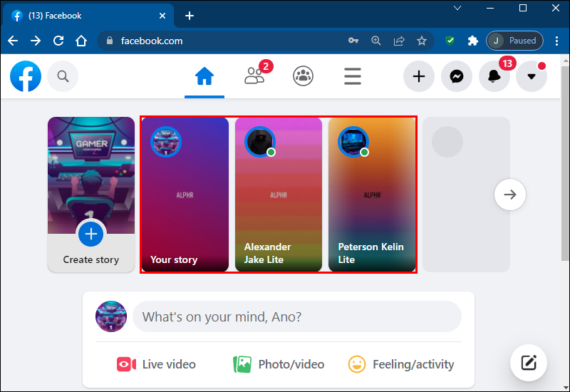Open Alexander Jake Lite story
The image size is (570, 392).
click(279, 195)
